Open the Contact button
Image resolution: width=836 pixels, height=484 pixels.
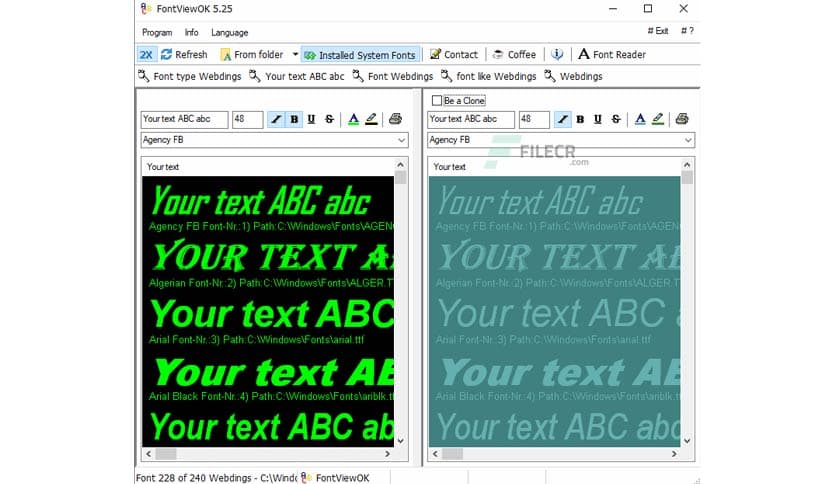click(454, 54)
